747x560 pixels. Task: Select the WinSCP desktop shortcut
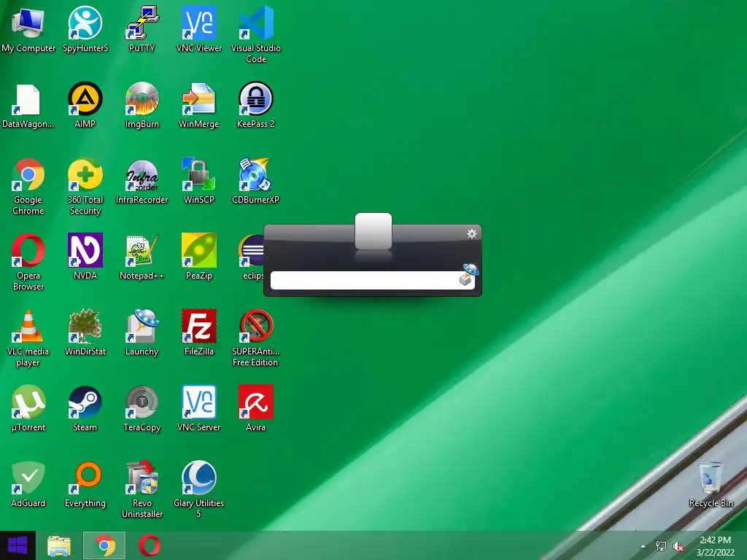click(199, 181)
